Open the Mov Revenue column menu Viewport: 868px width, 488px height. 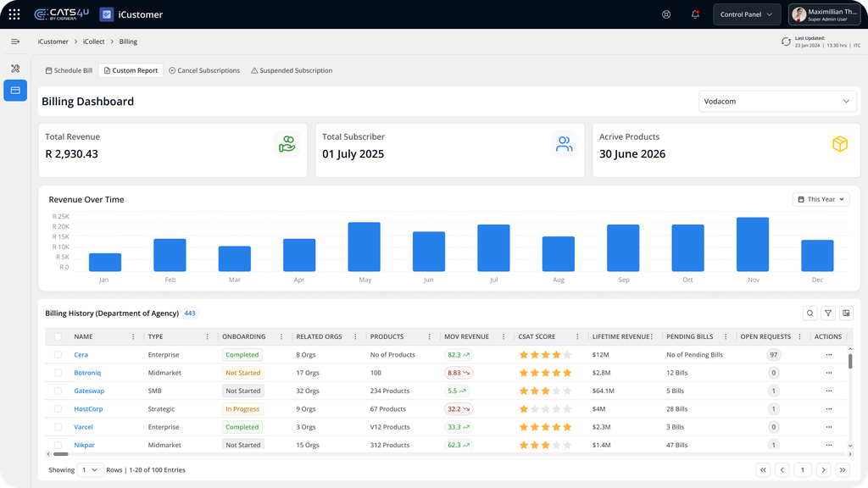tap(504, 336)
